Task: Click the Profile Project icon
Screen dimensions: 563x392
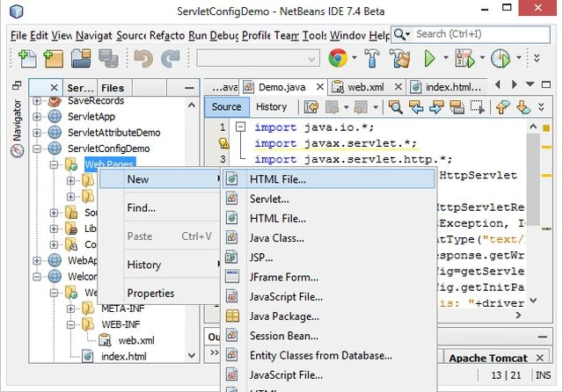Action: pyautogui.click(x=501, y=59)
